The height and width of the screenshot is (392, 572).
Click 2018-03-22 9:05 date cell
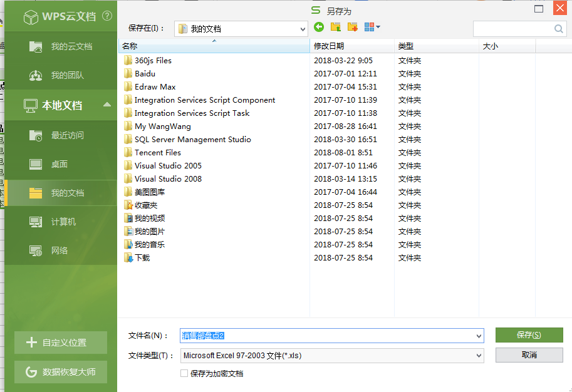click(343, 61)
